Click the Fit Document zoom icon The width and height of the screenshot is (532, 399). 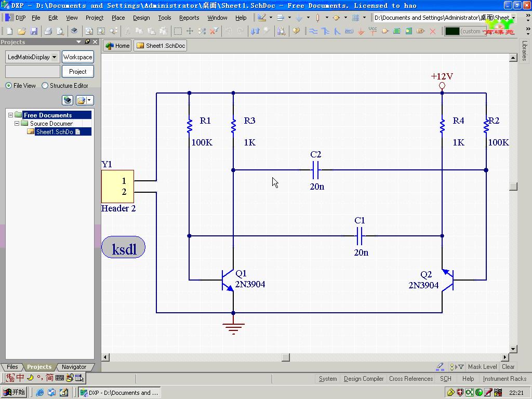[x=89, y=31]
